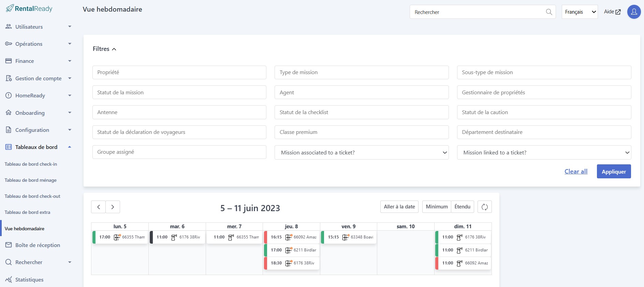This screenshot has height=287, width=644.
Task: Open the 16:15 check-in mission 66092 Amaz
Action: click(292, 237)
